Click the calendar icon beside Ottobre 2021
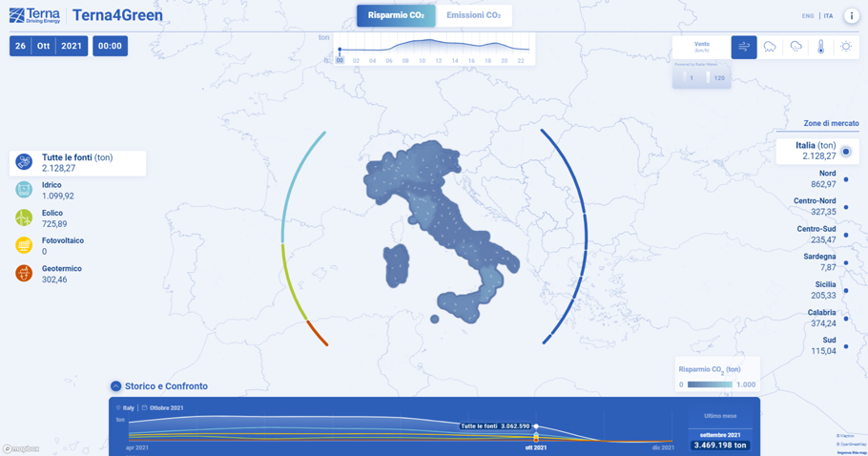The image size is (868, 456). 144,408
